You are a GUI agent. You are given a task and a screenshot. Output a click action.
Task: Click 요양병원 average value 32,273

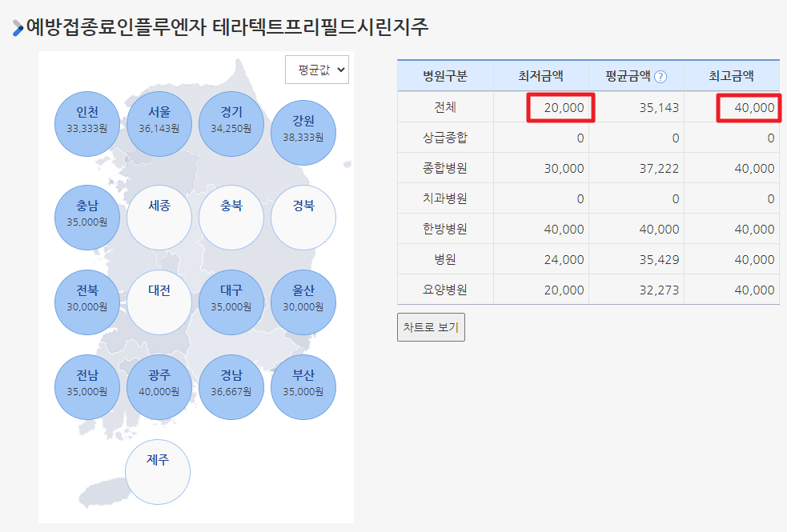[659, 290]
